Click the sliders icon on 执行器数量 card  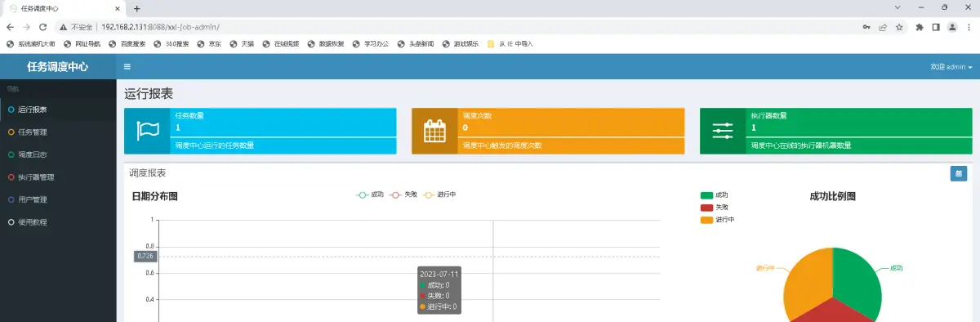tap(723, 131)
